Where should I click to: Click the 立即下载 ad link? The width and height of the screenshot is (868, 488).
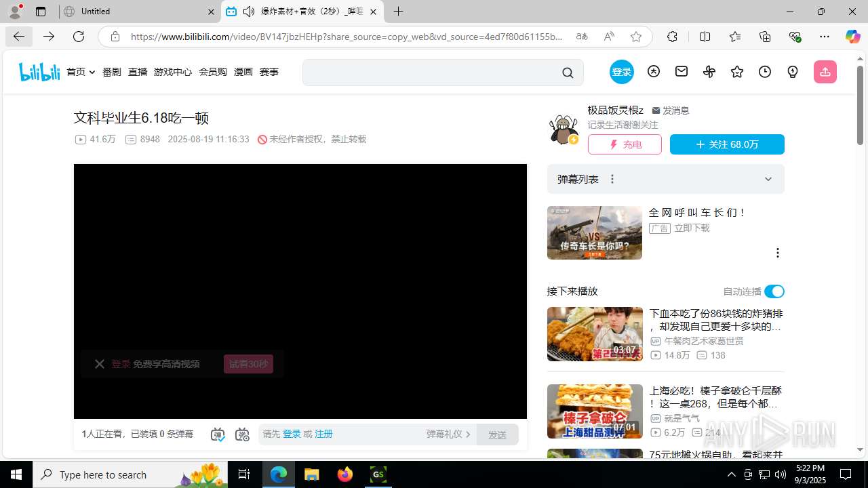[x=692, y=228]
